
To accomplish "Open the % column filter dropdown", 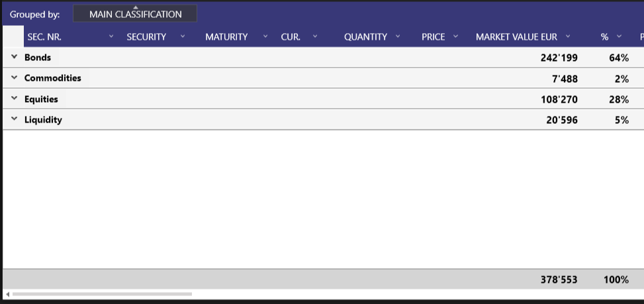I will pos(620,36).
